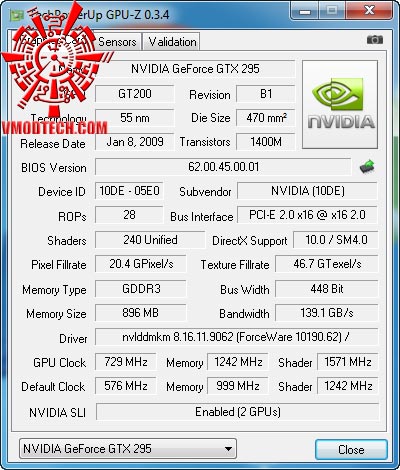Click the DirectX Support label

250,241
